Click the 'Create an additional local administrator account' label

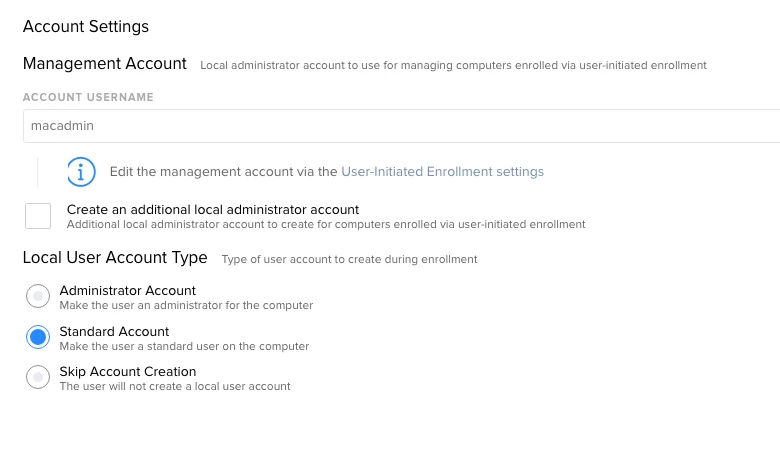pos(213,209)
